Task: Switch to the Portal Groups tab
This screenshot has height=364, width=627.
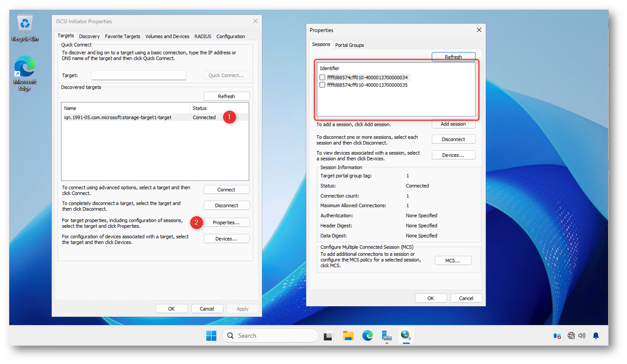Action: pos(349,45)
